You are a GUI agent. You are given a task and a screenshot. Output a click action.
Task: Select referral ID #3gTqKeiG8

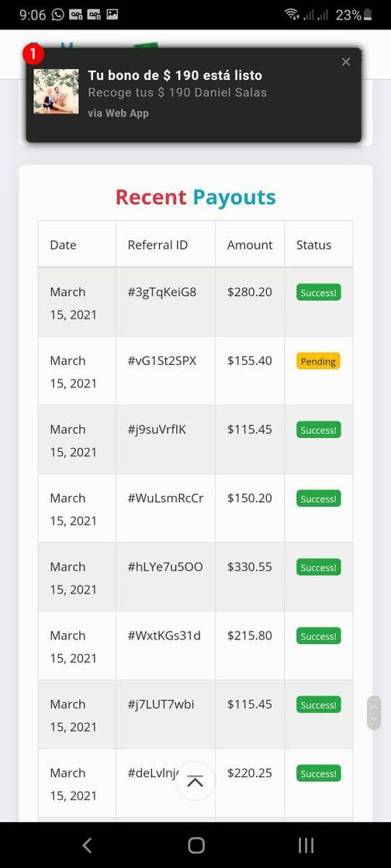(x=161, y=291)
